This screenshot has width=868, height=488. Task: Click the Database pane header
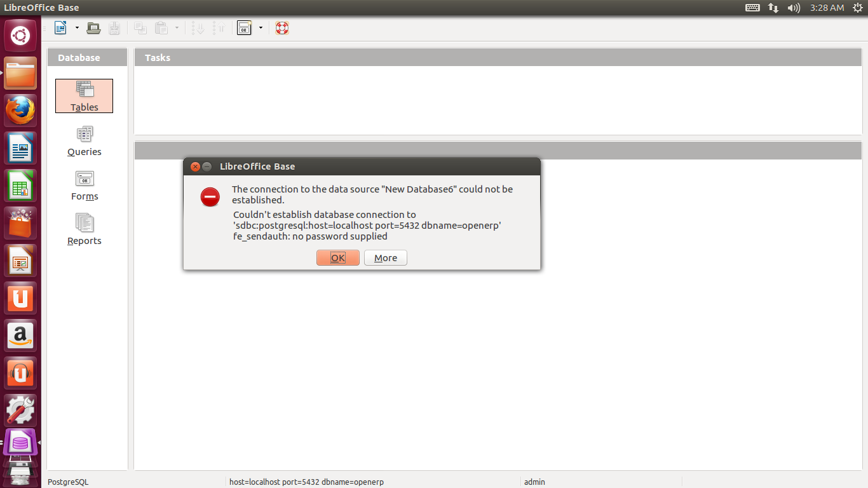coord(87,57)
